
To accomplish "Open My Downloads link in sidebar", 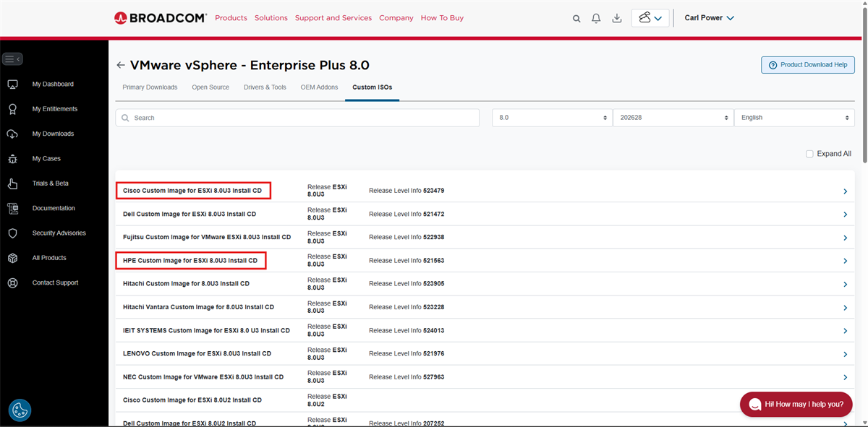I will point(53,134).
